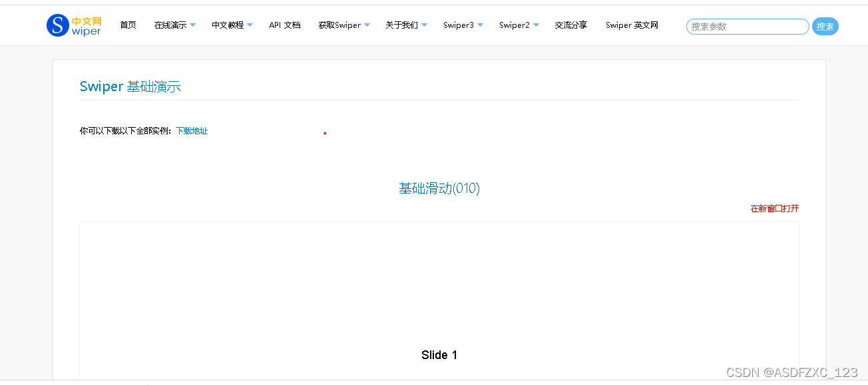
Task: Click the Swiper 基础演示 page title
Action: tap(130, 86)
